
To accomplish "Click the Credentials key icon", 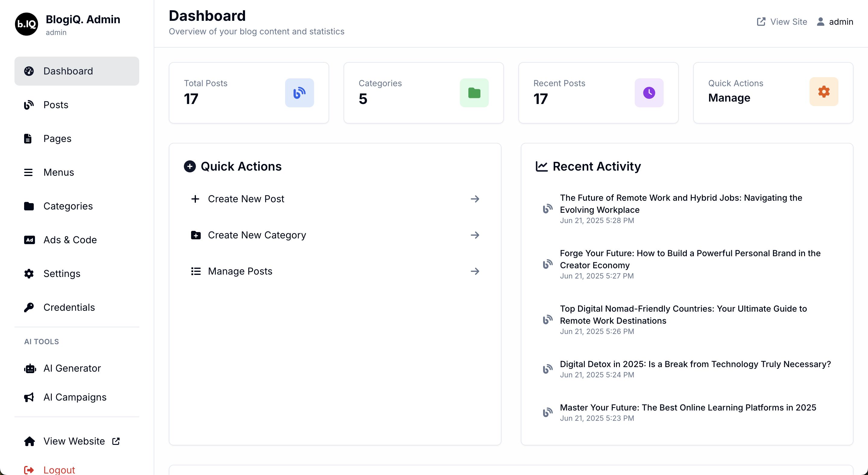I will coord(29,307).
